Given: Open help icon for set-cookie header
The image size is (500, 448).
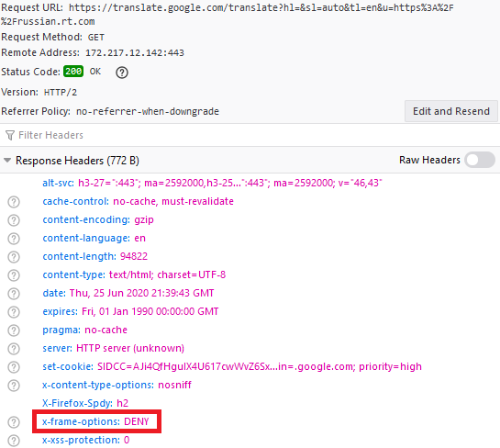Looking at the screenshot, I should pyautogui.click(x=14, y=367).
